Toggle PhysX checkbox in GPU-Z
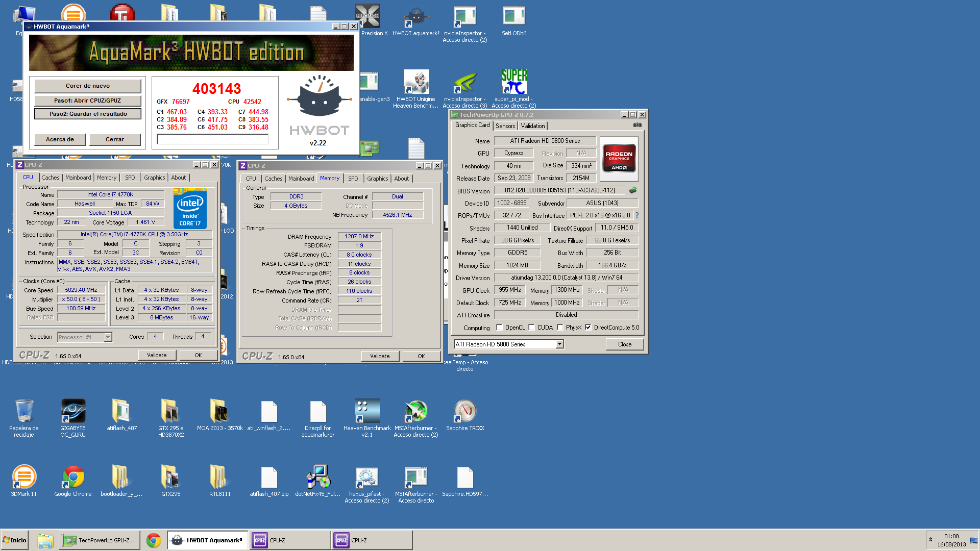The width and height of the screenshot is (980, 551). [560, 328]
